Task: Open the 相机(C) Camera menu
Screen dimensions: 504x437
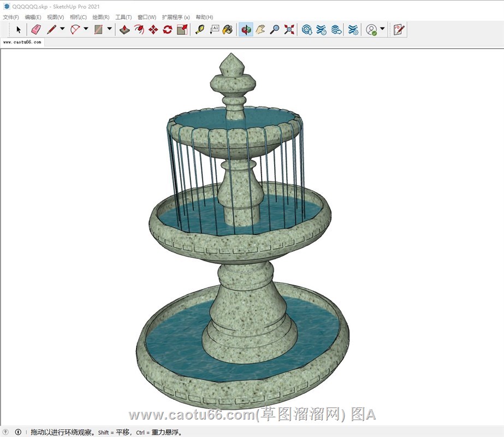Action: 78,17
